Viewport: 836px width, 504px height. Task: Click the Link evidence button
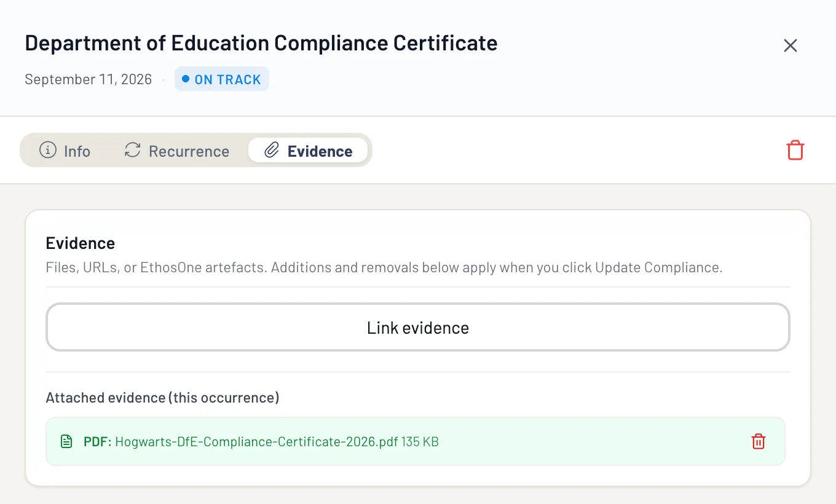[x=418, y=328]
